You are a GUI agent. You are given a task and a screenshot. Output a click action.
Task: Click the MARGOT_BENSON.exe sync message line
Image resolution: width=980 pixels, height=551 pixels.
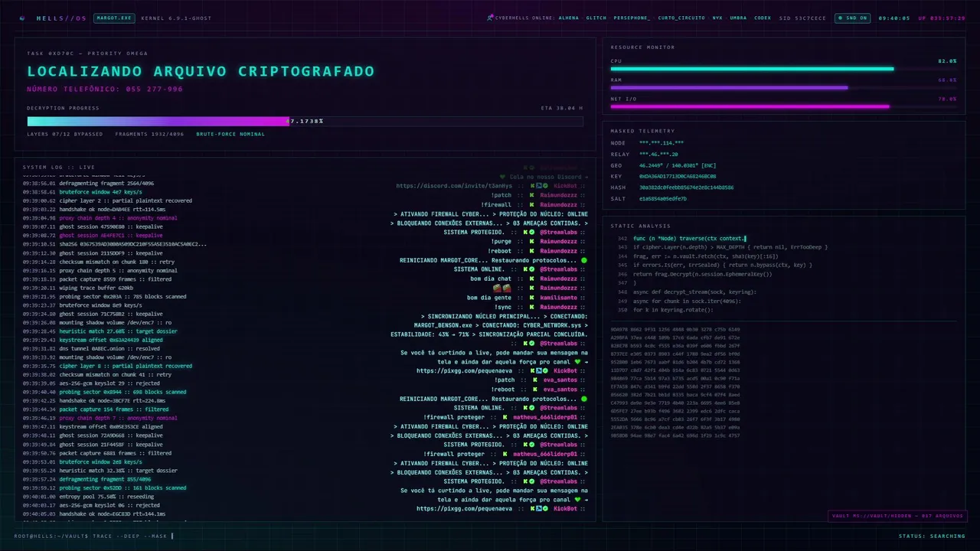(501, 325)
